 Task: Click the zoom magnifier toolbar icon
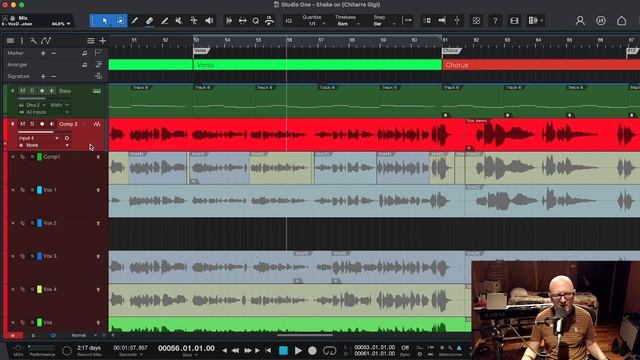pos(256,20)
